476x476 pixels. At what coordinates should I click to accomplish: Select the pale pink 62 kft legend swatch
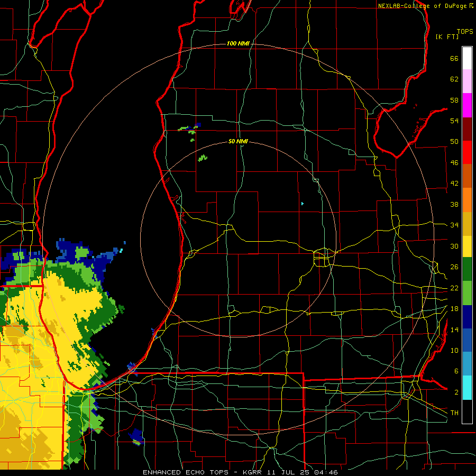click(467, 81)
